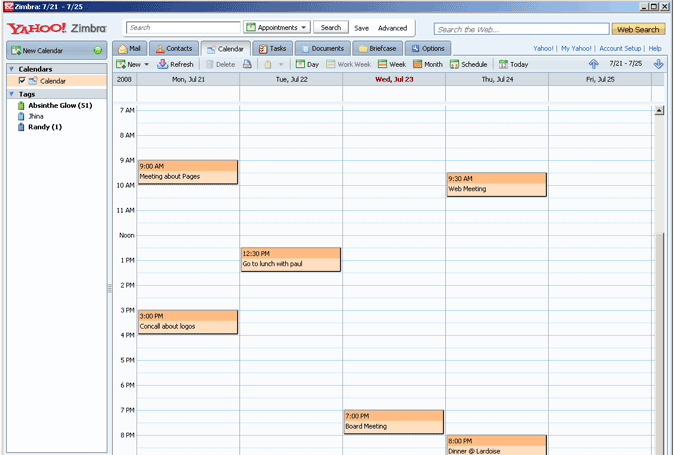Switch to Schedule view
This screenshot has width=674, height=455.
point(469,64)
